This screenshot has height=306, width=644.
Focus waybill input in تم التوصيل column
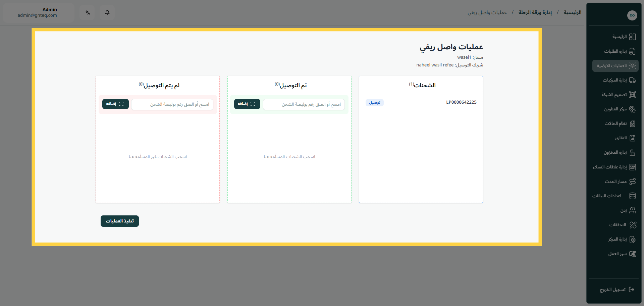(304, 104)
